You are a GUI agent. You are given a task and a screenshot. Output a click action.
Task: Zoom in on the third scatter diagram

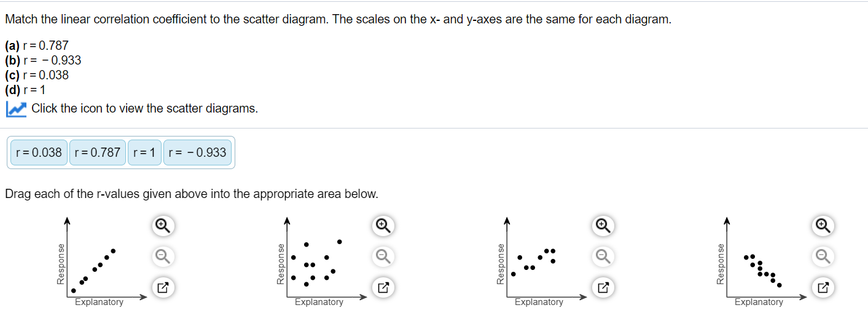tap(603, 226)
